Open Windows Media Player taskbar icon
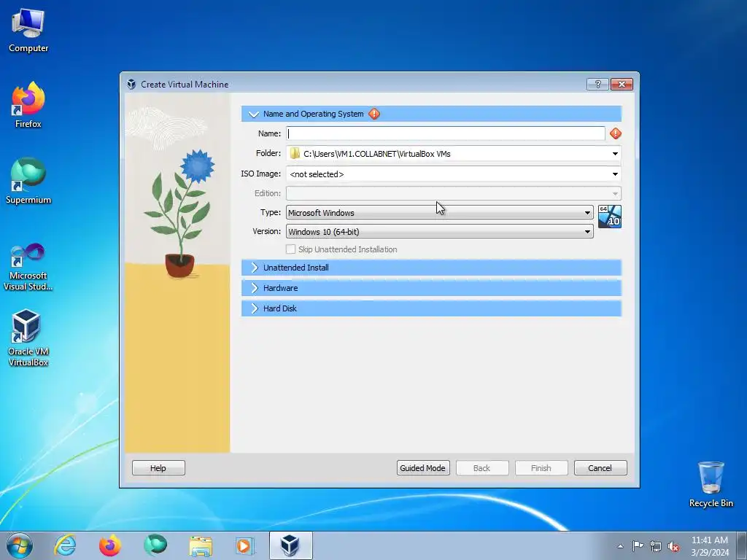 tap(246, 545)
